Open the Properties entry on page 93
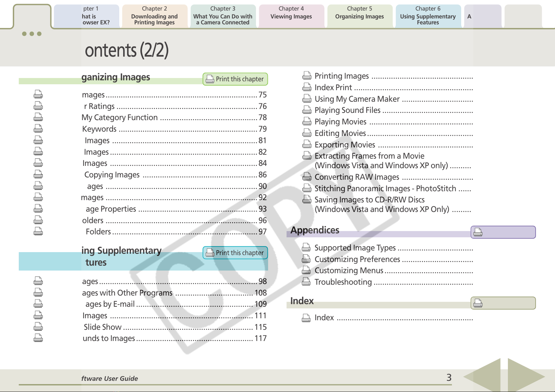 [176, 209]
